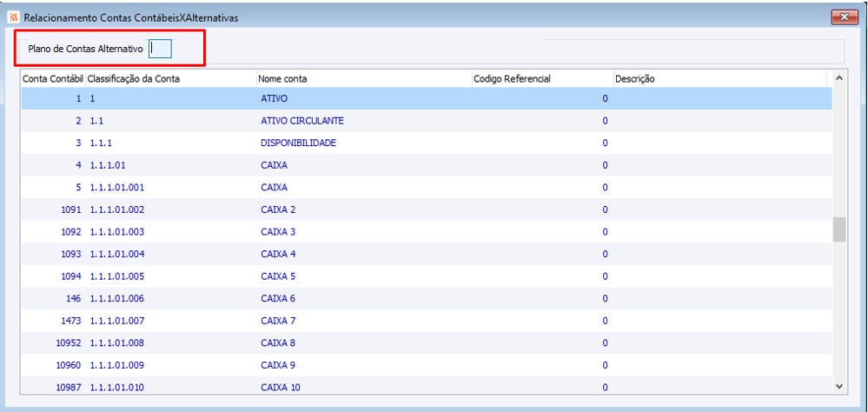Screen dimensions: 868x412
Task: Click classification 1.1.1.01.008
Action: click(x=117, y=342)
